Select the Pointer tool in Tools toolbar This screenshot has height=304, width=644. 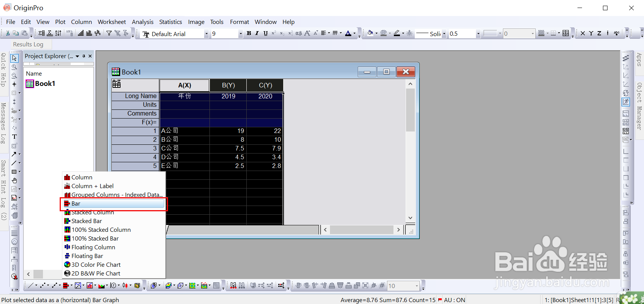pyautogui.click(x=14, y=58)
